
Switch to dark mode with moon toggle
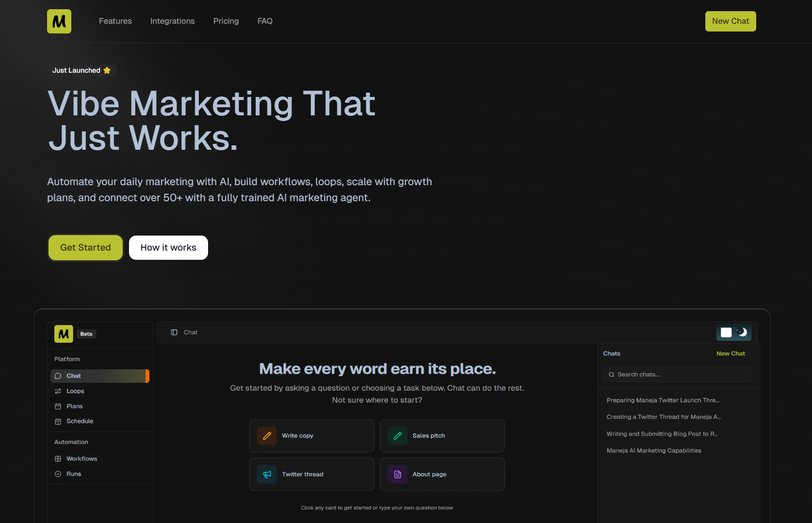click(742, 333)
